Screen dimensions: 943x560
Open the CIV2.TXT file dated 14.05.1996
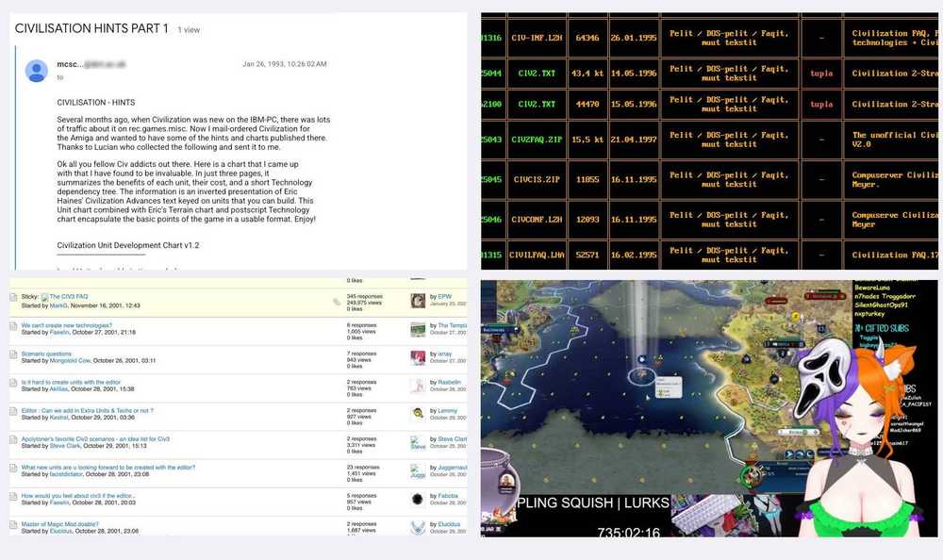(537, 74)
